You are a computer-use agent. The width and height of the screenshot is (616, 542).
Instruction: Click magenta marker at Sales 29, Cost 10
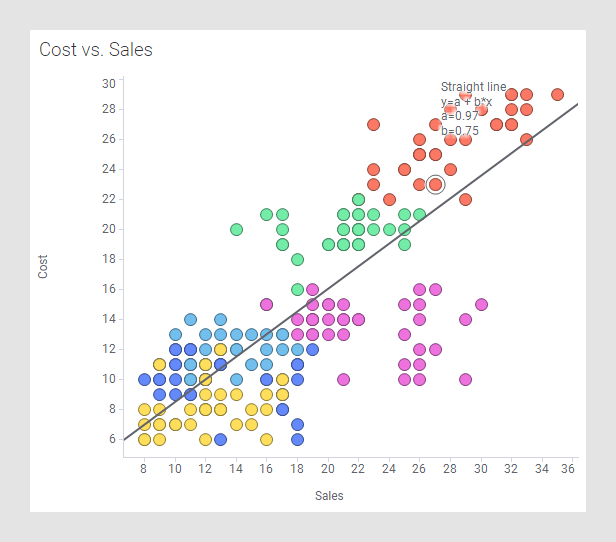coord(465,379)
